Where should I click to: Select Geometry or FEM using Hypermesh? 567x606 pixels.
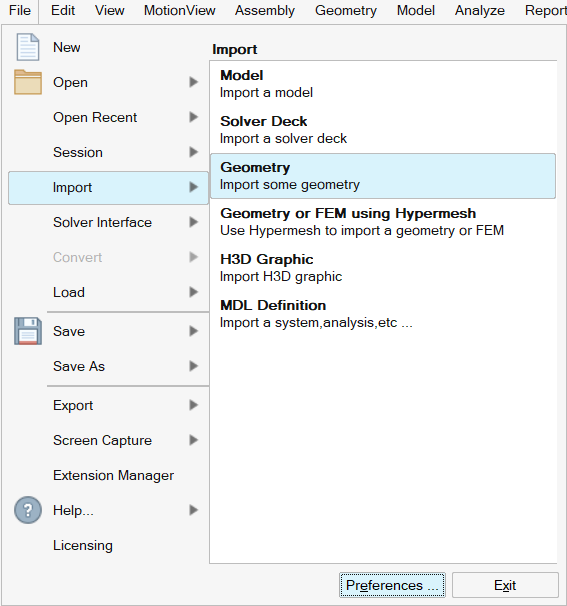383,222
